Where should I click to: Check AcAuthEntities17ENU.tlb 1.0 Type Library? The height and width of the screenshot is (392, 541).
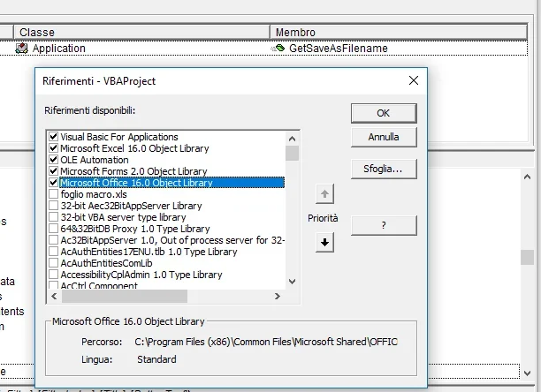tap(53, 252)
